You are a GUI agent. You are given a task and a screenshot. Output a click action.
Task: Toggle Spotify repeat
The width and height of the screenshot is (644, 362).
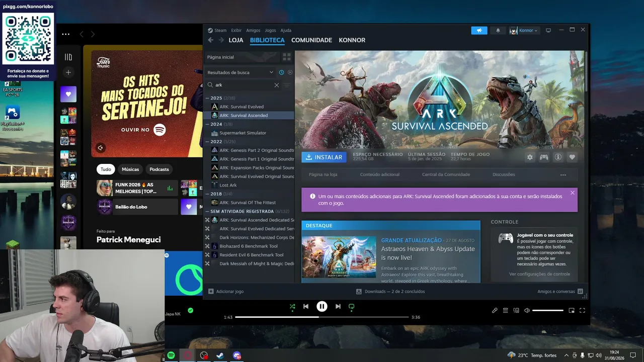tap(351, 306)
